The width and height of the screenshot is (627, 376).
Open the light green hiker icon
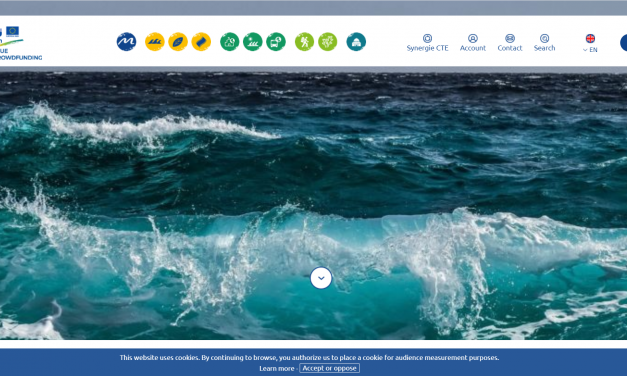pyautogui.click(x=304, y=42)
